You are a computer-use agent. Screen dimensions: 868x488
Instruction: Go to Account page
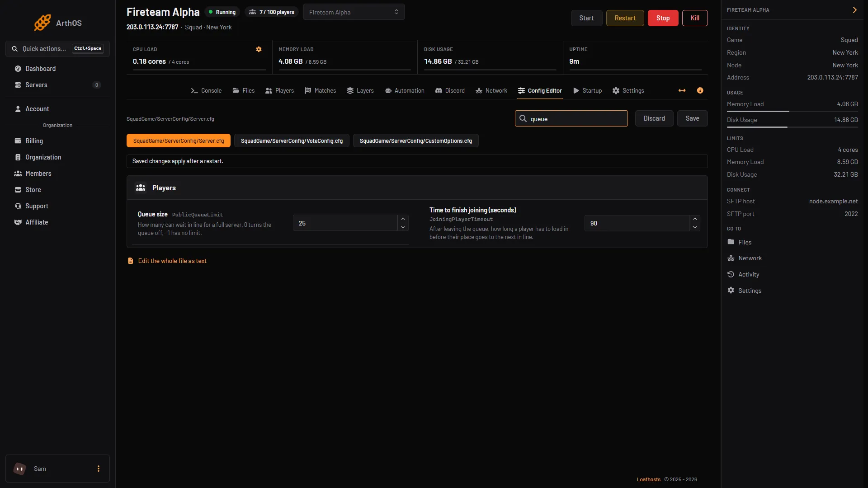(x=57, y=109)
